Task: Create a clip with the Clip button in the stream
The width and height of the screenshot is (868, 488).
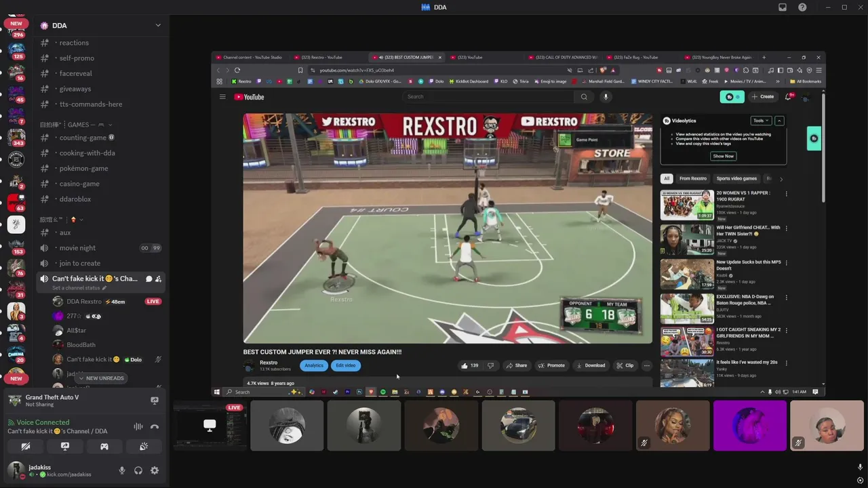Action: pyautogui.click(x=625, y=365)
